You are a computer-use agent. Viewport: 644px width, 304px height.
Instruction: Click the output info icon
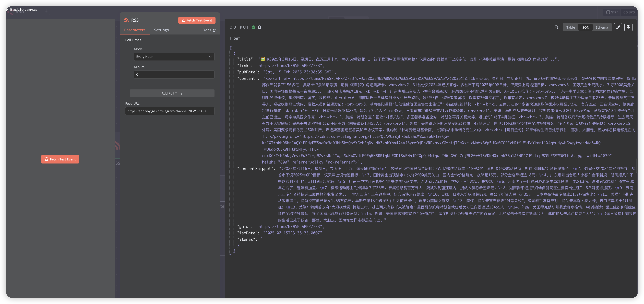(259, 27)
